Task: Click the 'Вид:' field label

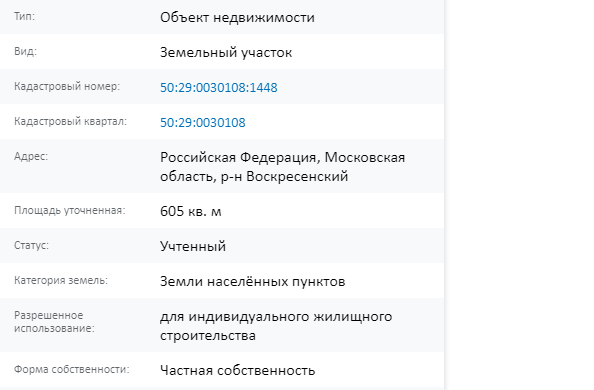Action: pos(25,51)
